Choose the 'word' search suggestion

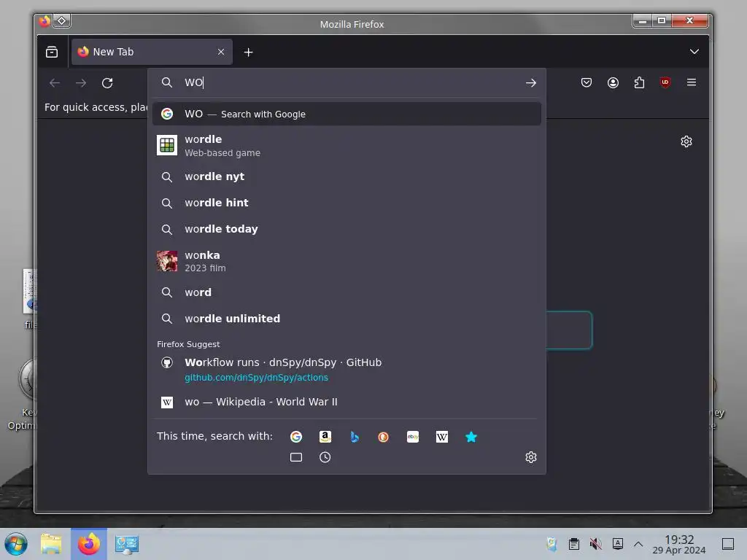(x=347, y=292)
